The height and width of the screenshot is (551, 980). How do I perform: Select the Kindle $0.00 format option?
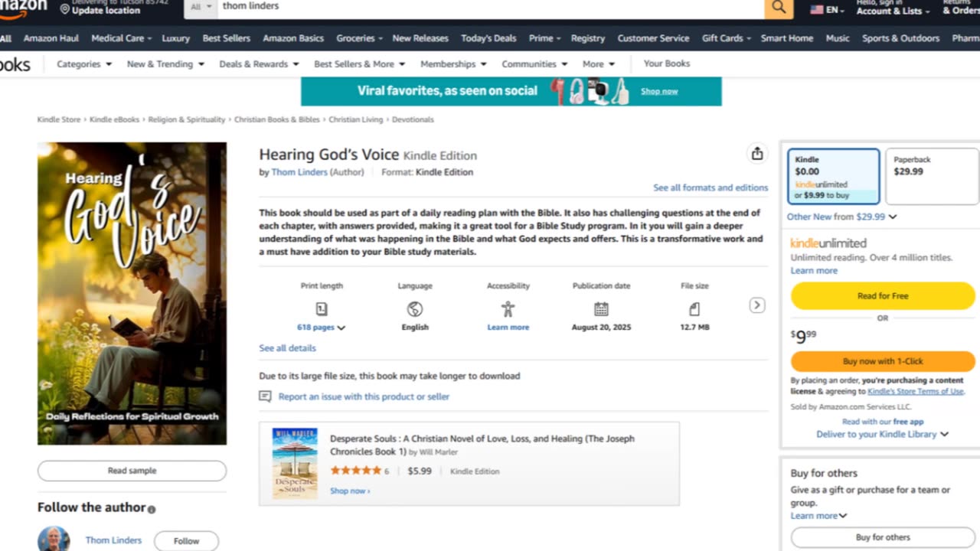coord(833,177)
